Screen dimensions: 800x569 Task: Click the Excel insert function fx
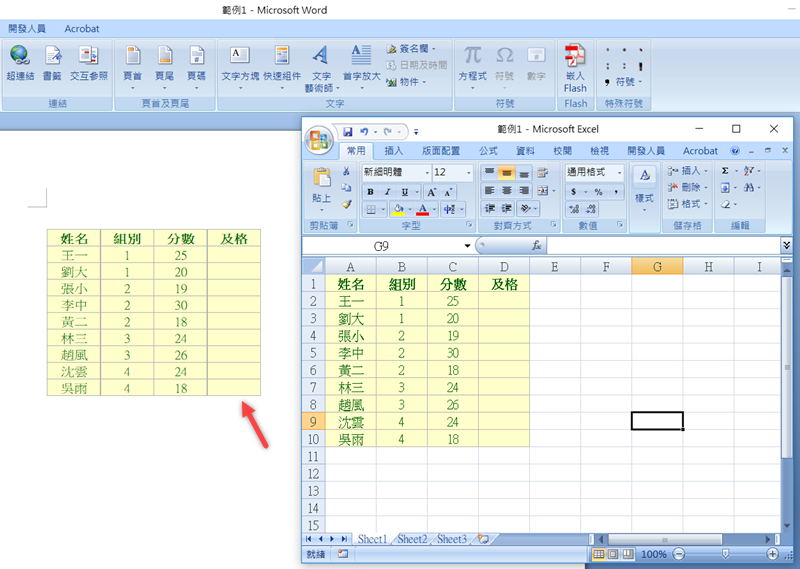[x=537, y=246]
